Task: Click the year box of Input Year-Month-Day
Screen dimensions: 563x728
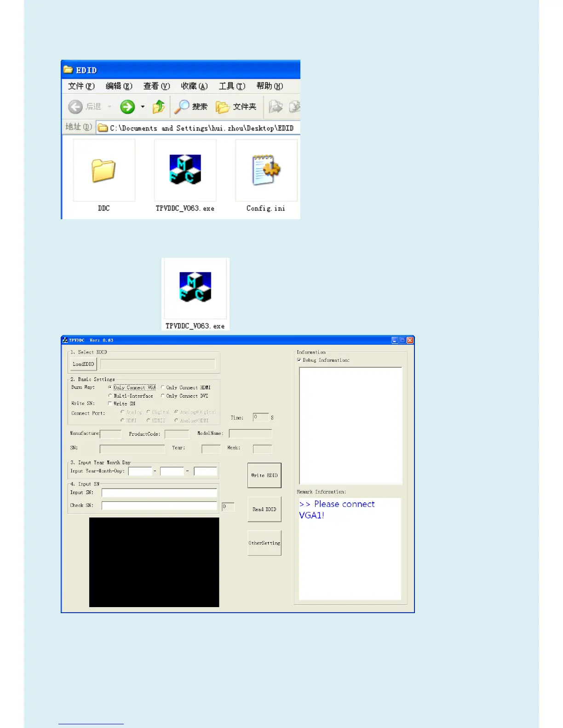Action: point(140,471)
